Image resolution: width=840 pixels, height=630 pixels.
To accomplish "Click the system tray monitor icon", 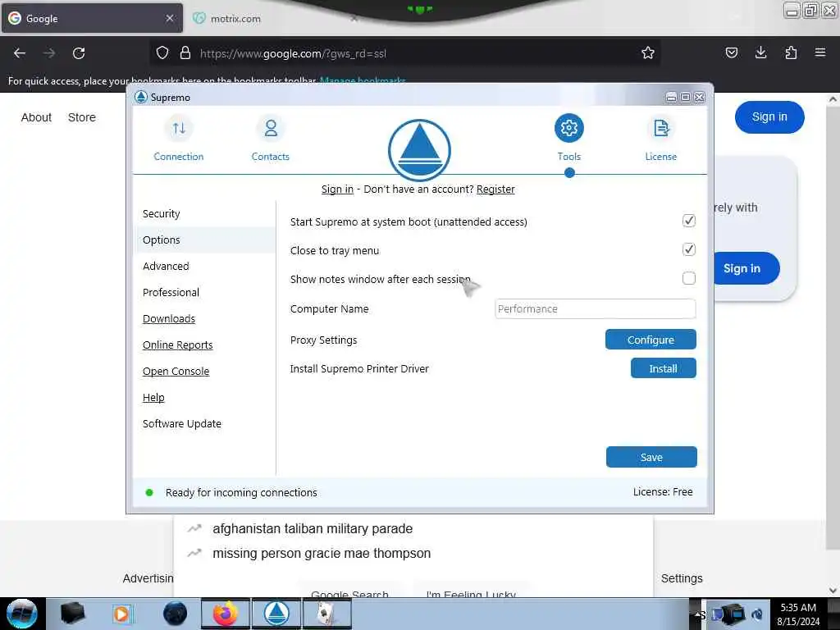I will pos(733,615).
